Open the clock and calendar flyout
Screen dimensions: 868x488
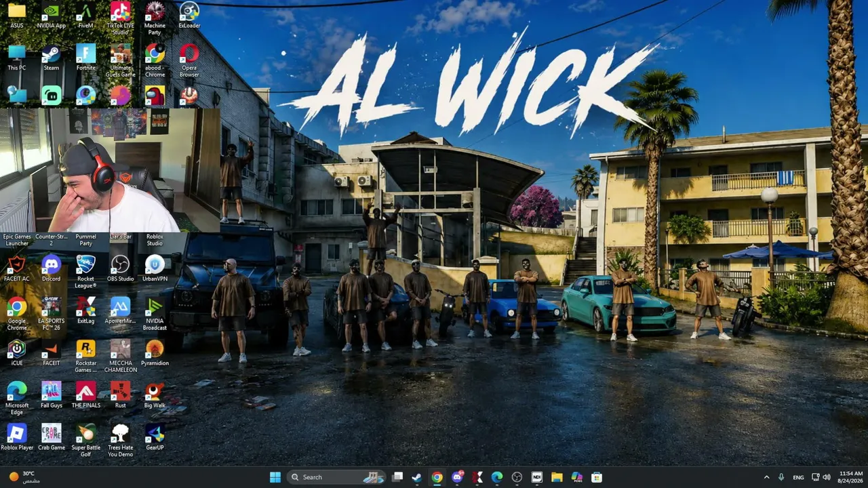(850, 477)
